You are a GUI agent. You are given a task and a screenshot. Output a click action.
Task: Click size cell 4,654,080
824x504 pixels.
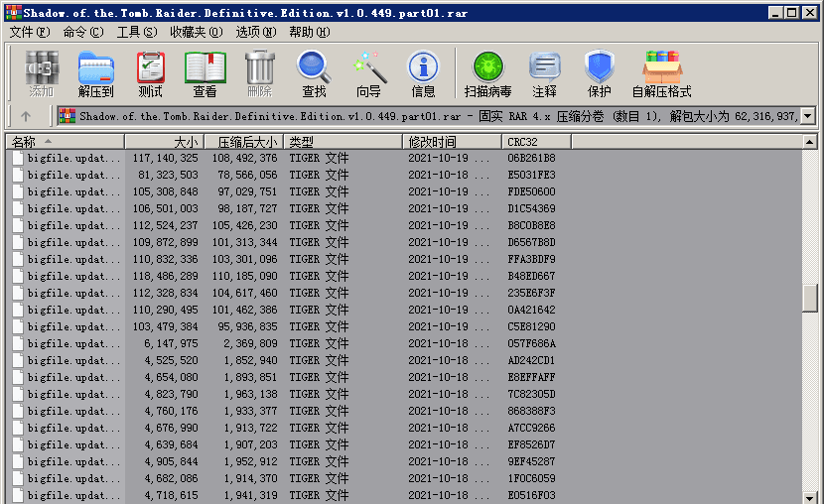point(172,377)
